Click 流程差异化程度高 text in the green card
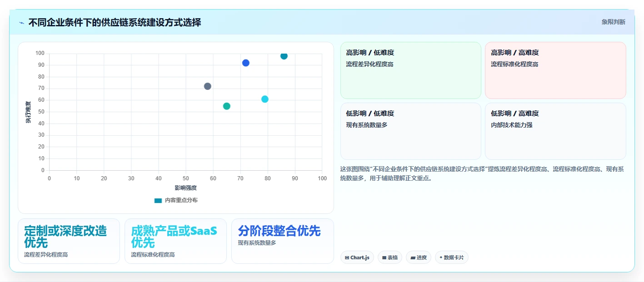Image resolution: width=644 pixels, height=282 pixels. (369, 64)
